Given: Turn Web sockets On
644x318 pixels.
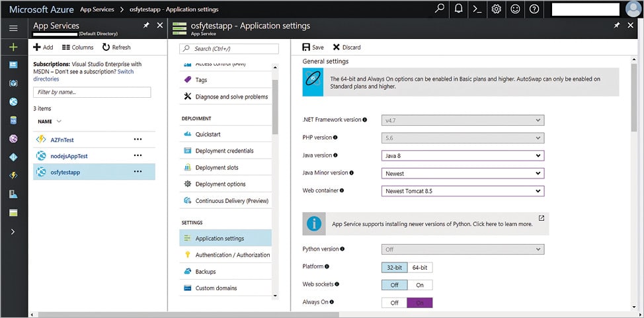Looking at the screenshot, I should [420, 285].
